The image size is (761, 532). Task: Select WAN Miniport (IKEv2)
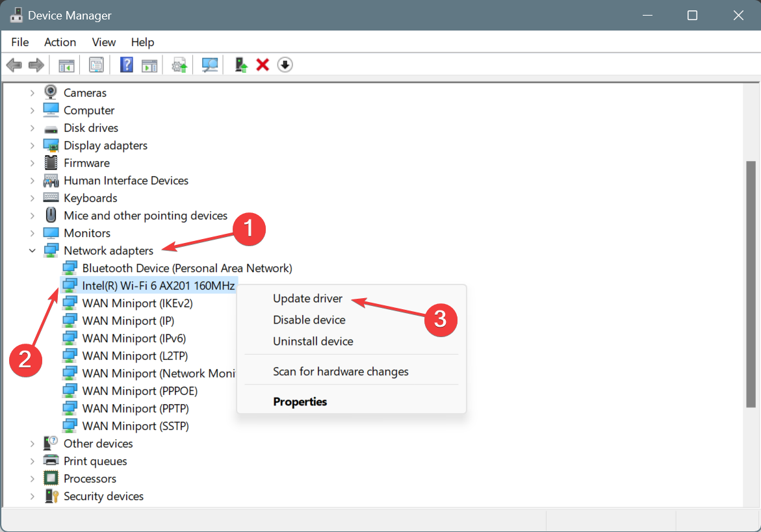[x=137, y=303]
